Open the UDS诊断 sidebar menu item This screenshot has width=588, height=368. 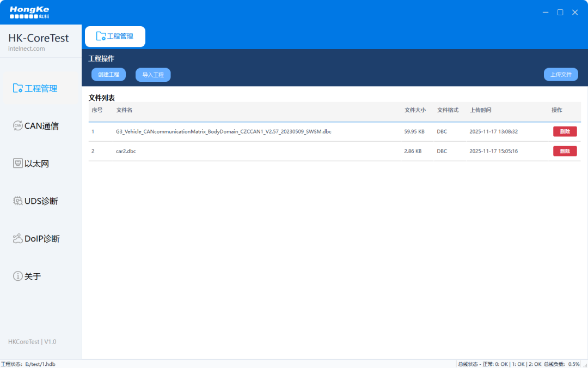click(x=41, y=201)
